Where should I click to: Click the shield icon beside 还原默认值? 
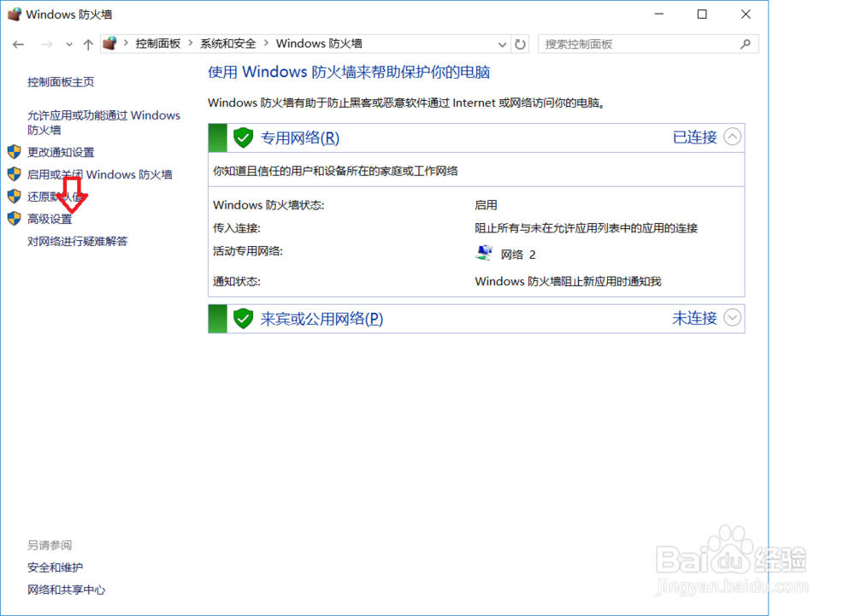pyautogui.click(x=14, y=197)
